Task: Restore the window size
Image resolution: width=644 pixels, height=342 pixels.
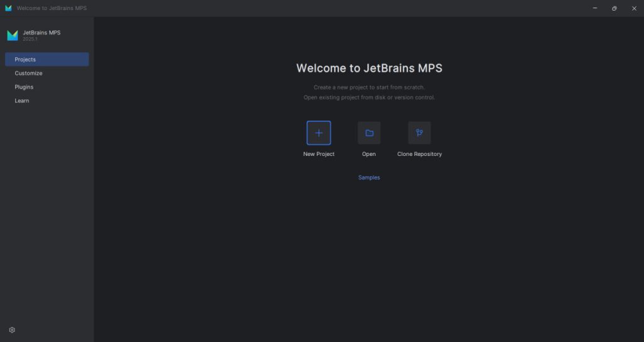Action: (x=614, y=8)
